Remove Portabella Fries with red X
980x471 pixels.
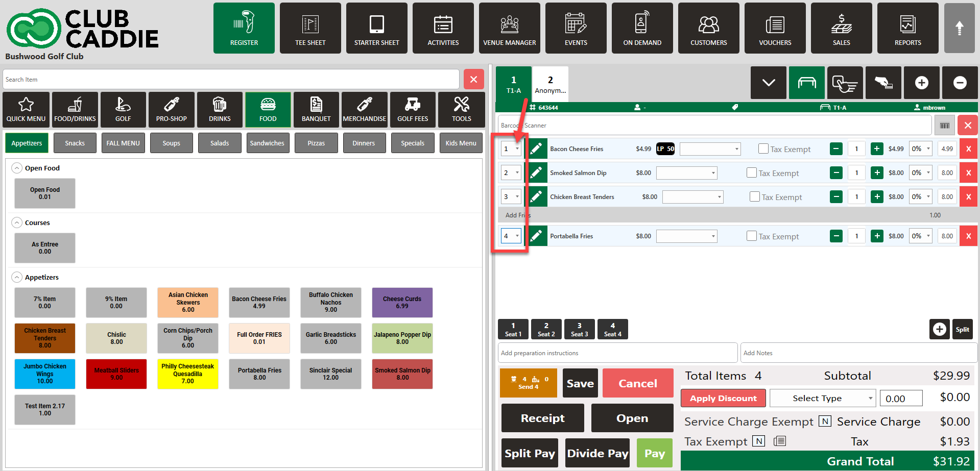coord(968,236)
